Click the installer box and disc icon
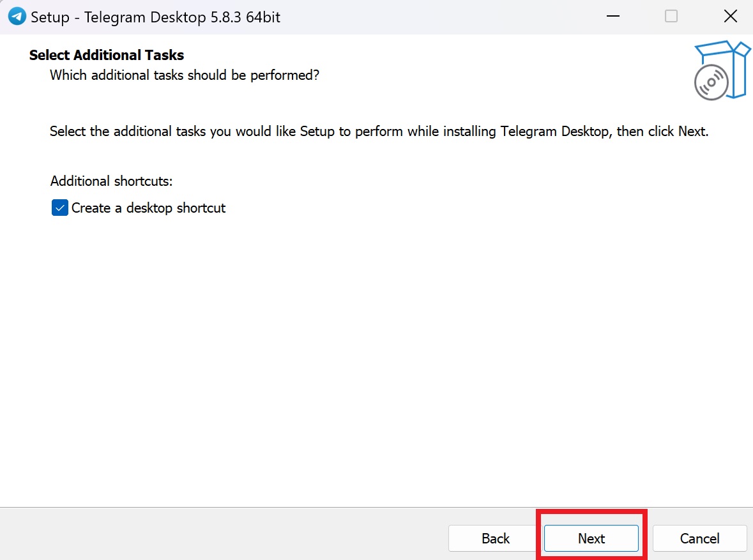This screenshot has width=753, height=560. (x=722, y=71)
